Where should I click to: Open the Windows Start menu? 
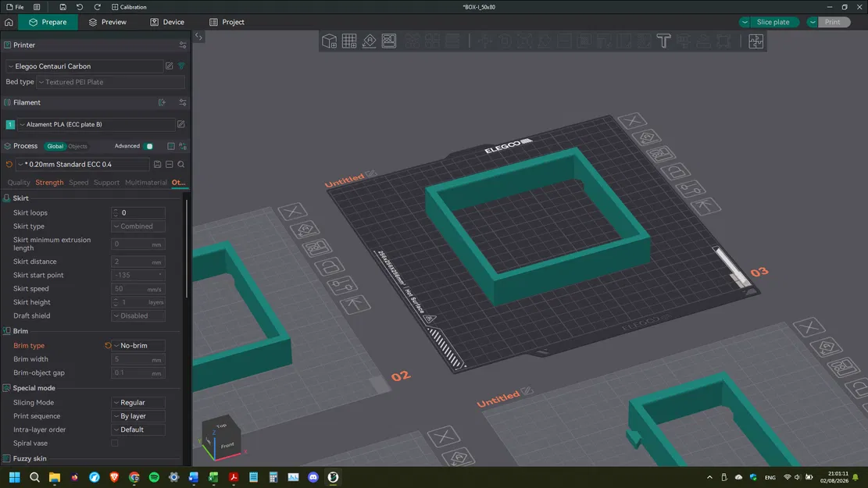point(14,477)
